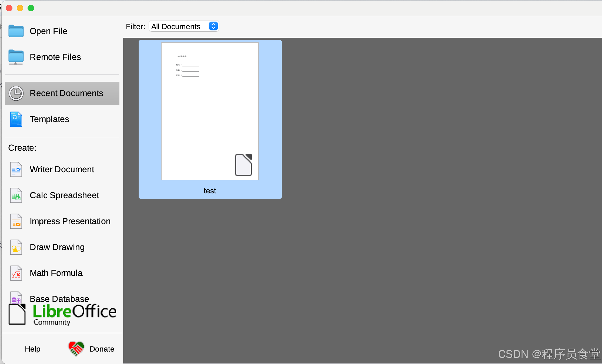Select the Templates label

(x=49, y=119)
